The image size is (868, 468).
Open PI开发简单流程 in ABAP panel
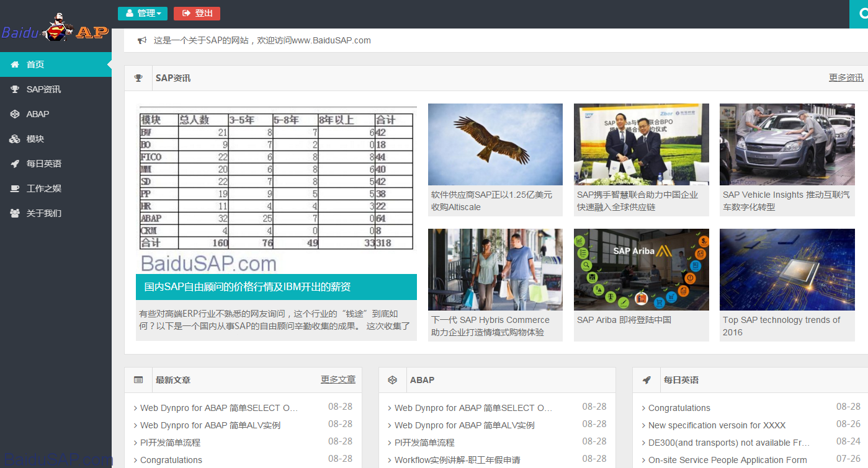(424, 443)
